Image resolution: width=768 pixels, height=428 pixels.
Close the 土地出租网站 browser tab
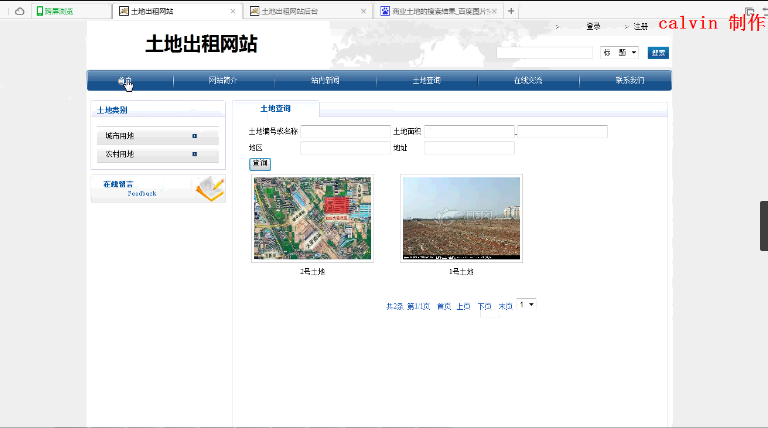click(x=233, y=11)
